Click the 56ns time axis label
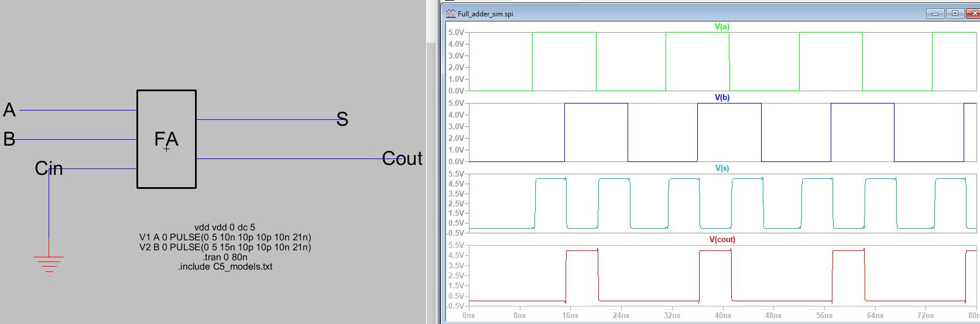The height and width of the screenshot is (324, 980). [824, 315]
